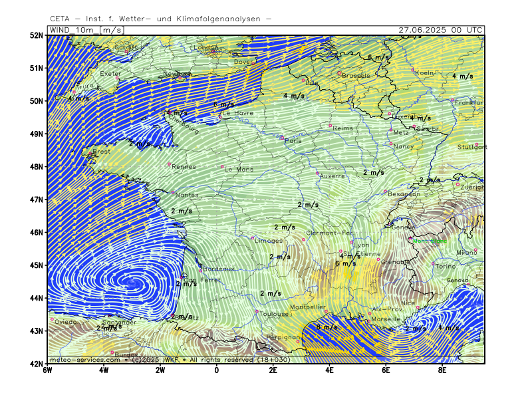The width and height of the screenshot is (532, 399).
Task: Click the Montpellier city label
Action: (x=308, y=307)
